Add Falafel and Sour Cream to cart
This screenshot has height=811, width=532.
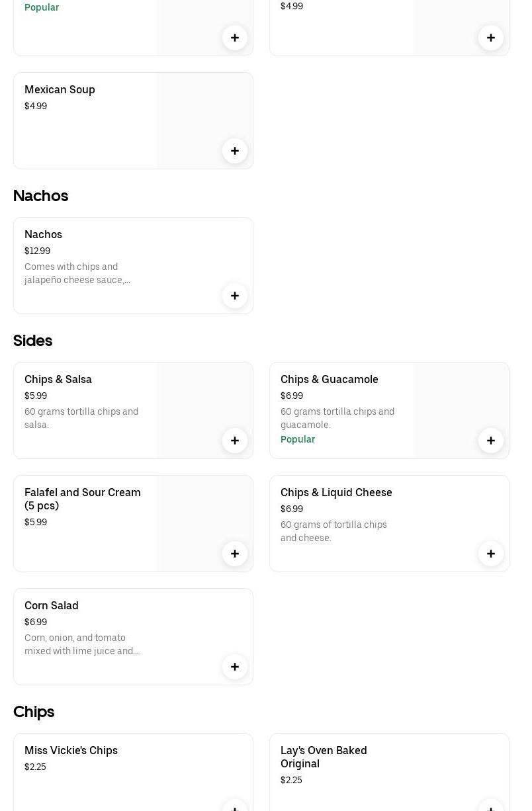tap(235, 554)
